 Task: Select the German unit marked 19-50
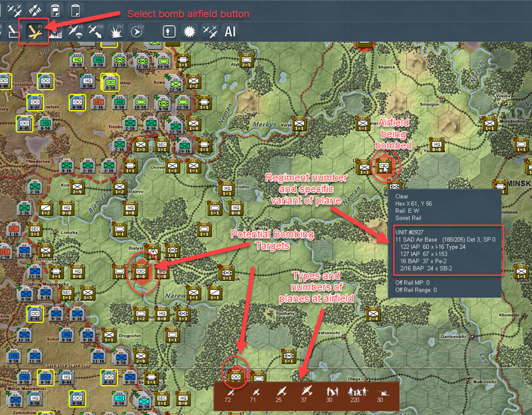140,102
